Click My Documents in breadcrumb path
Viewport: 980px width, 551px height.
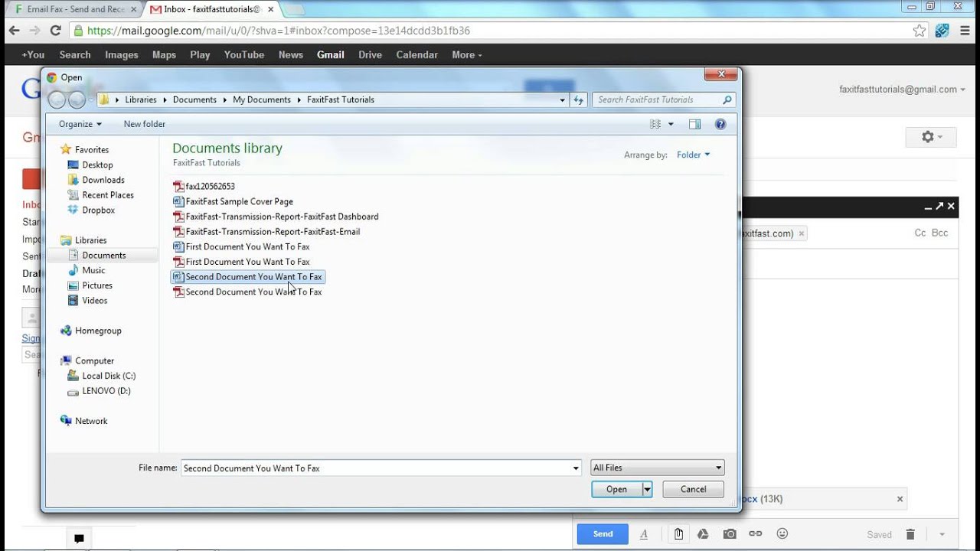coord(262,99)
